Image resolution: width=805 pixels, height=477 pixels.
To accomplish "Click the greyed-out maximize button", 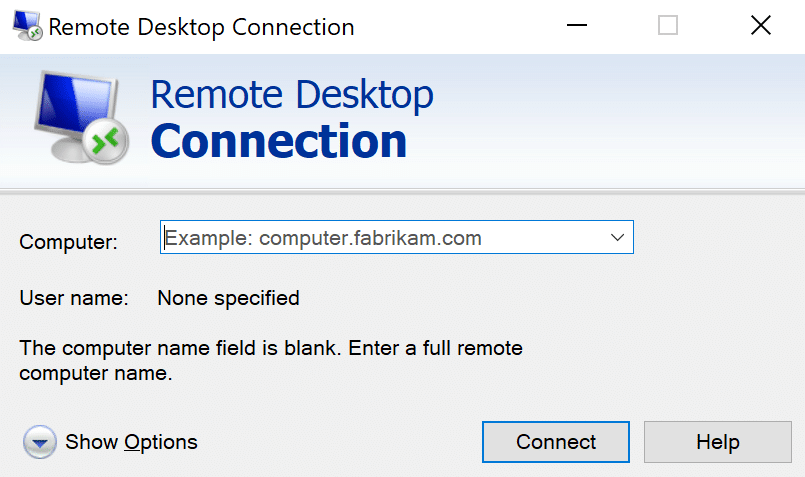I will pos(668,27).
